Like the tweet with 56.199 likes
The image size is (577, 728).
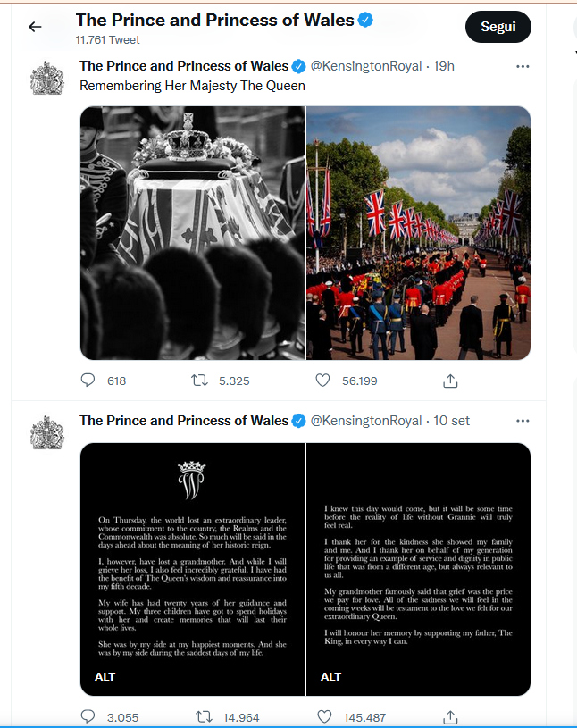coord(322,381)
